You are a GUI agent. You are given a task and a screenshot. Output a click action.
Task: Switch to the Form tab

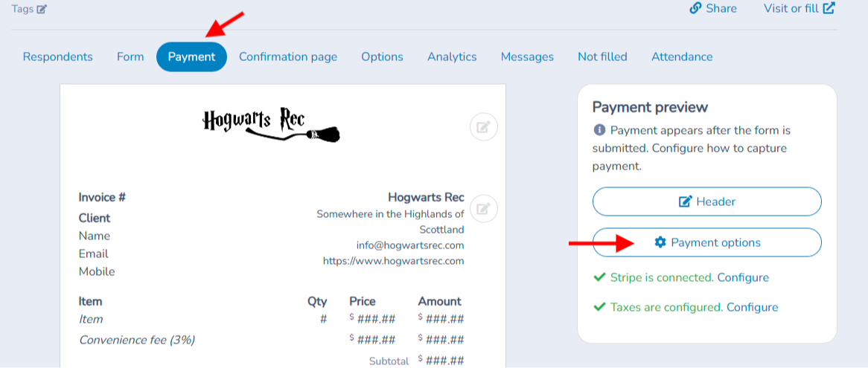(130, 57)
